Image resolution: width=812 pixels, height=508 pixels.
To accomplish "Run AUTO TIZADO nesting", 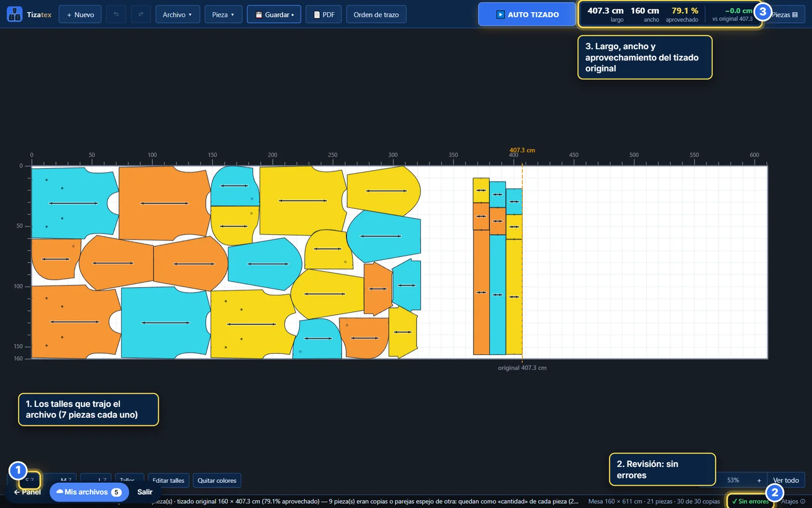I will [527, 14].
